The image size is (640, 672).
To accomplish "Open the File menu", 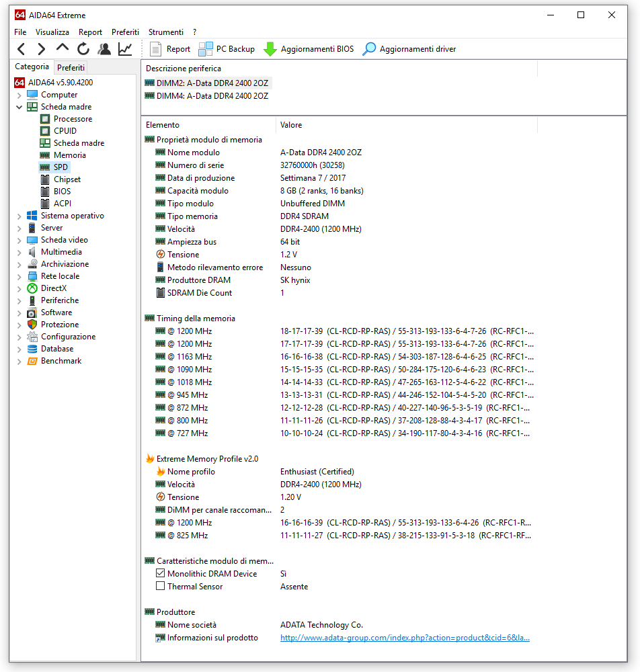I will pyautogui.click(x=20, y=32).
